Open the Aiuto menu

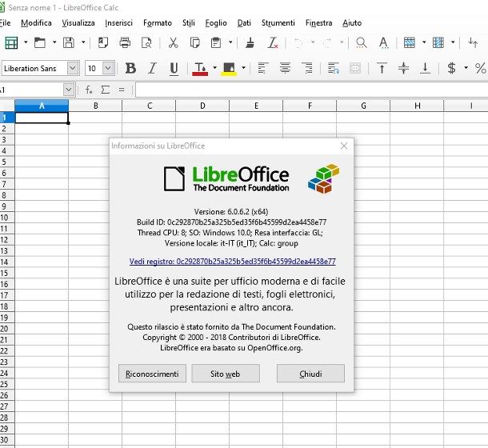(x=352, y=22)
